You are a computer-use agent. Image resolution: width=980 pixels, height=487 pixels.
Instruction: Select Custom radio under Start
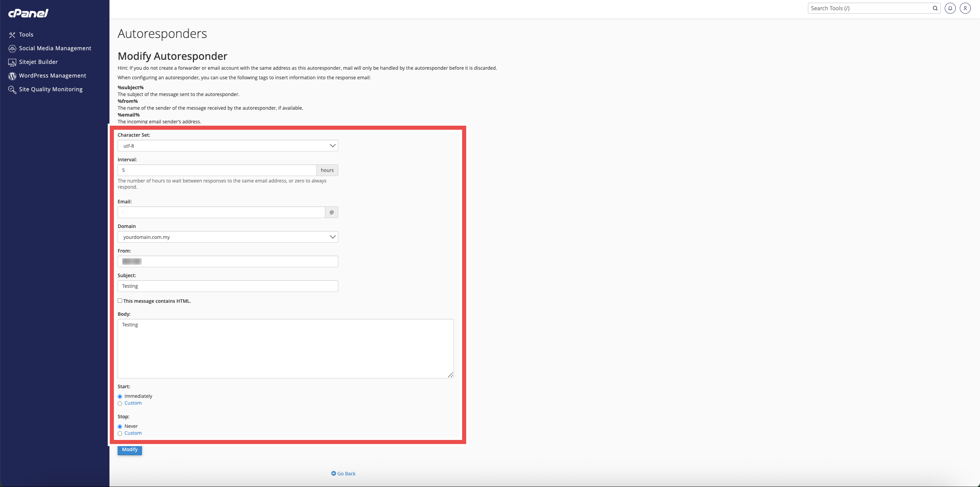pyautogui.click(x=120, y=403)
